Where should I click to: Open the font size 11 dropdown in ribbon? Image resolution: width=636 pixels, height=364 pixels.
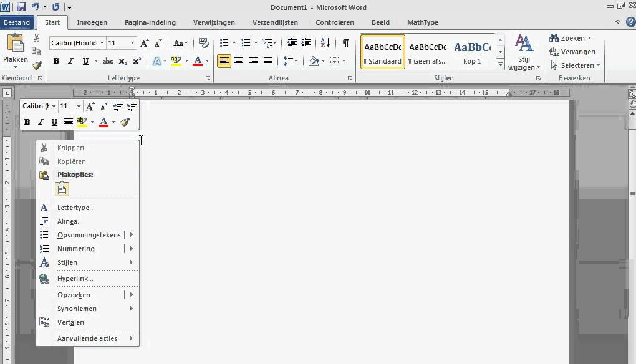click(132, 43)
